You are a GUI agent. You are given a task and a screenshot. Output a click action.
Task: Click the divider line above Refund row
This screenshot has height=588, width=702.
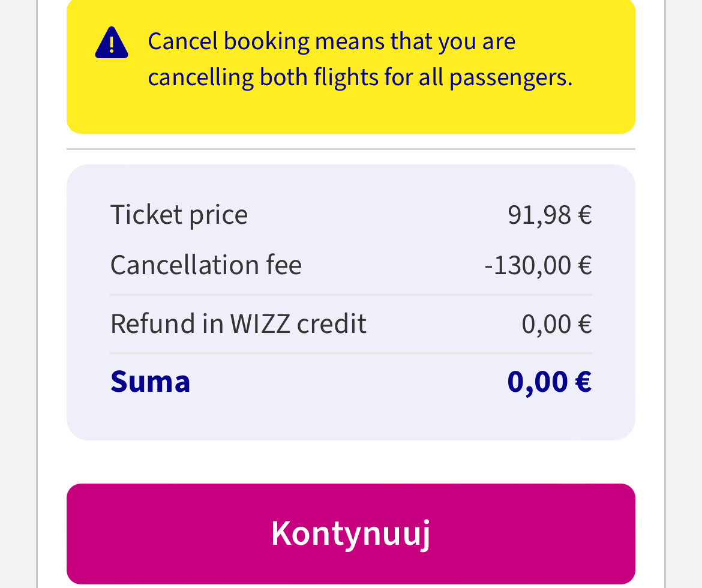tap(351, 295)
